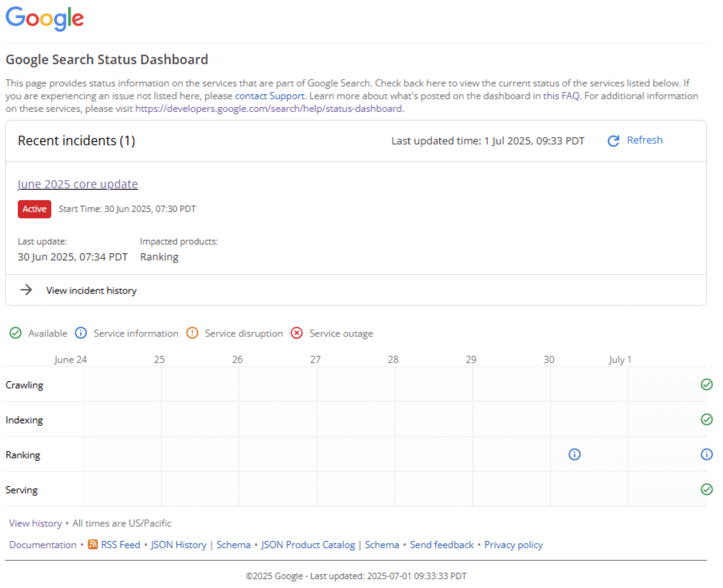723x588 pixels.
Task: Click the Google Search Status Dashboard title
Action: (x=107, y=59)
